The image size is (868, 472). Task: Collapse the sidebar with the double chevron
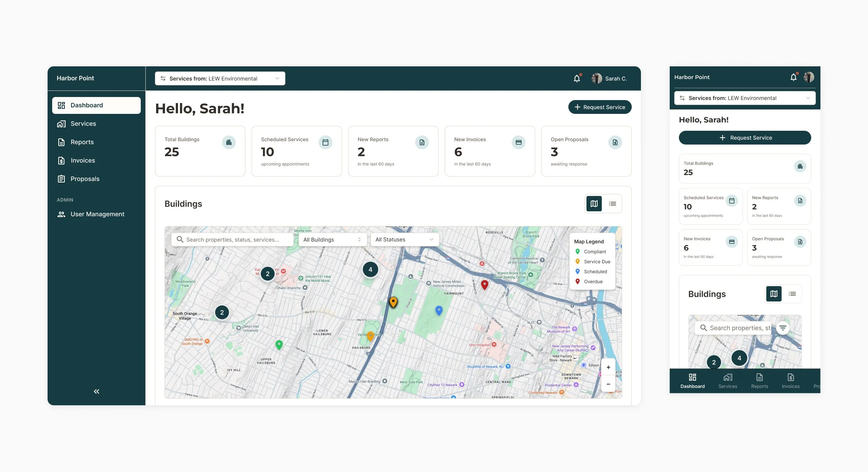(x=96, y=391)
